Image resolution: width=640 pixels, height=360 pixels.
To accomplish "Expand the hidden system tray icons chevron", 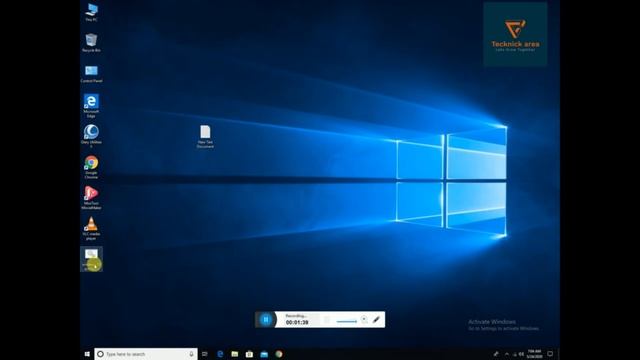I will (x=507, y=354).
